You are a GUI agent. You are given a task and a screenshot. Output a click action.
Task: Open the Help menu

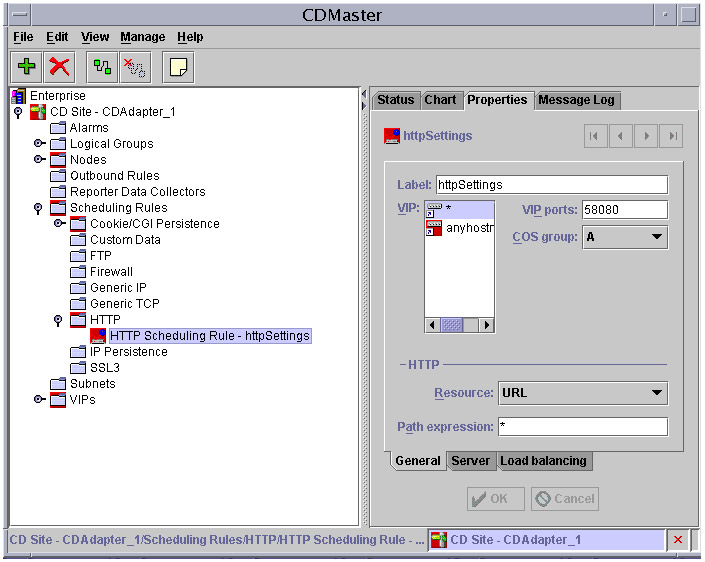pos(190,37)
